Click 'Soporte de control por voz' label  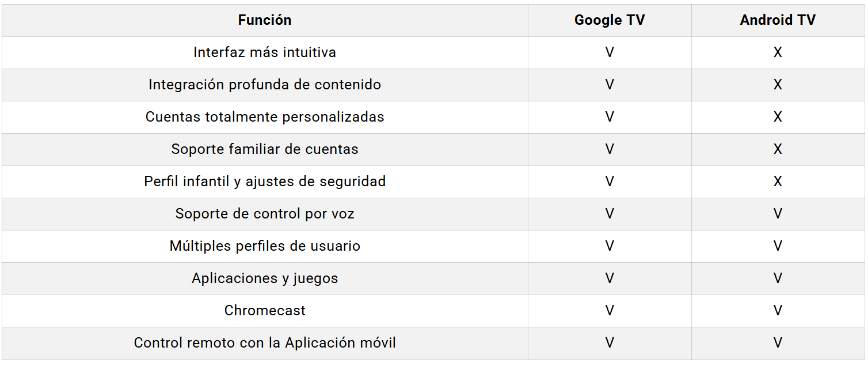[265, 214]
